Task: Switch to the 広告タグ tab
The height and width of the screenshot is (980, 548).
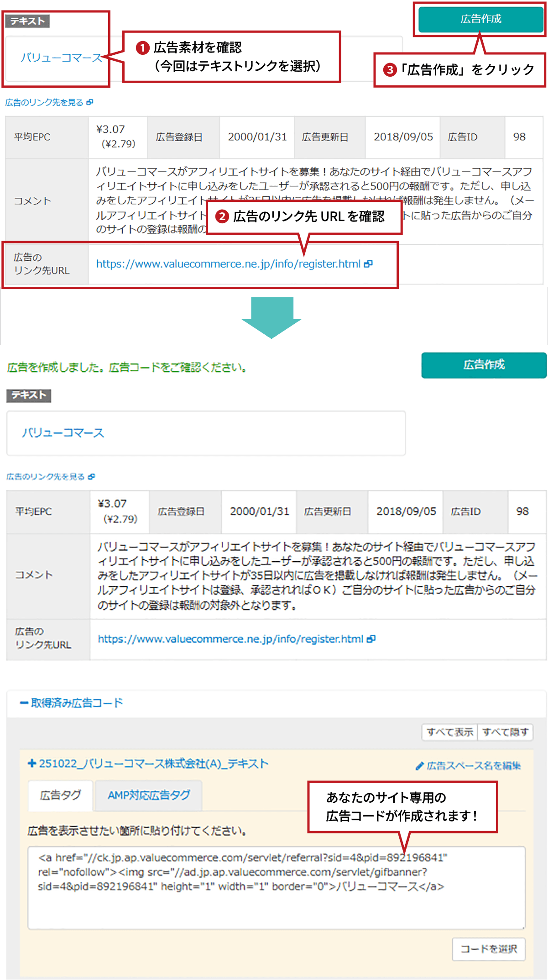Action: (x=60, y=796)
